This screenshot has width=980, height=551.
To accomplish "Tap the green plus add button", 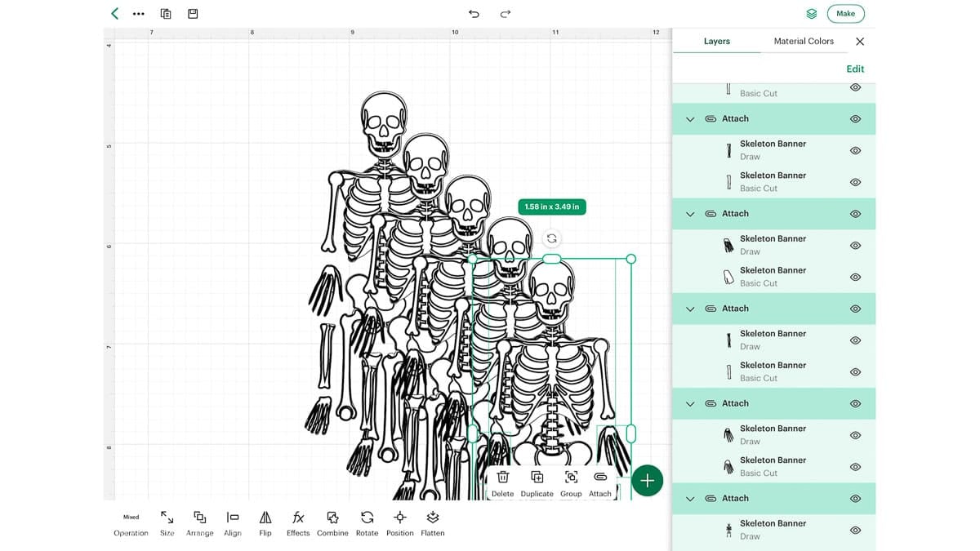I will 648,481.
